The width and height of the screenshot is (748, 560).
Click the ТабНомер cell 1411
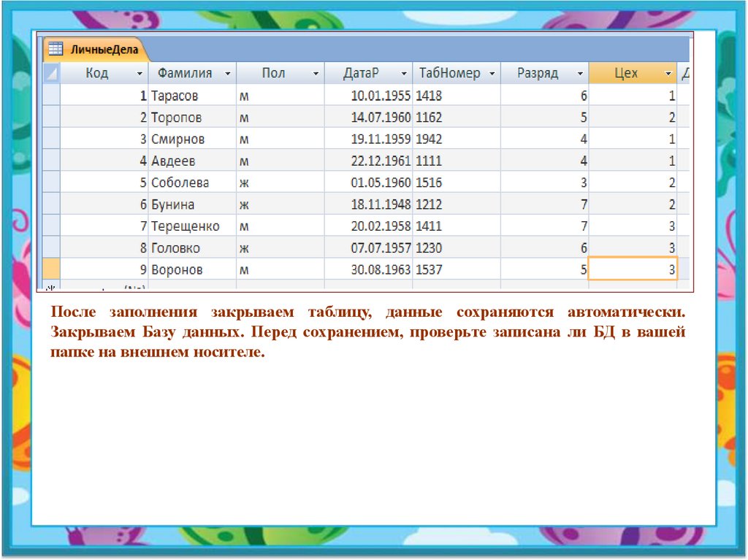coord(457,226)
